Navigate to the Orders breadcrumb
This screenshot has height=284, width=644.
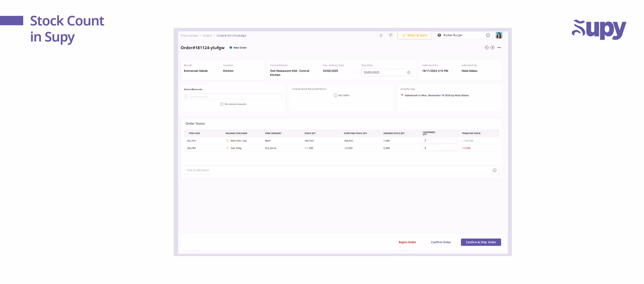[207, 35]
